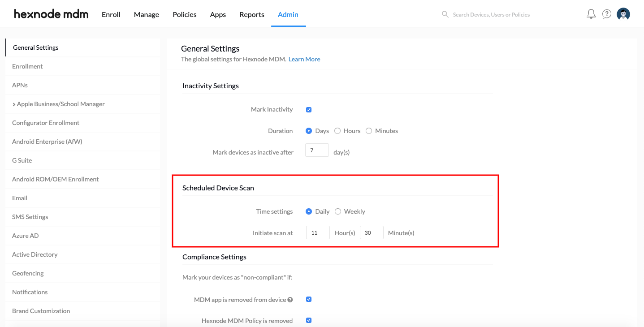This screenshot has height=327, width=644.
Task: Click the Inactivity Settings heading
Action: (211, 86)
